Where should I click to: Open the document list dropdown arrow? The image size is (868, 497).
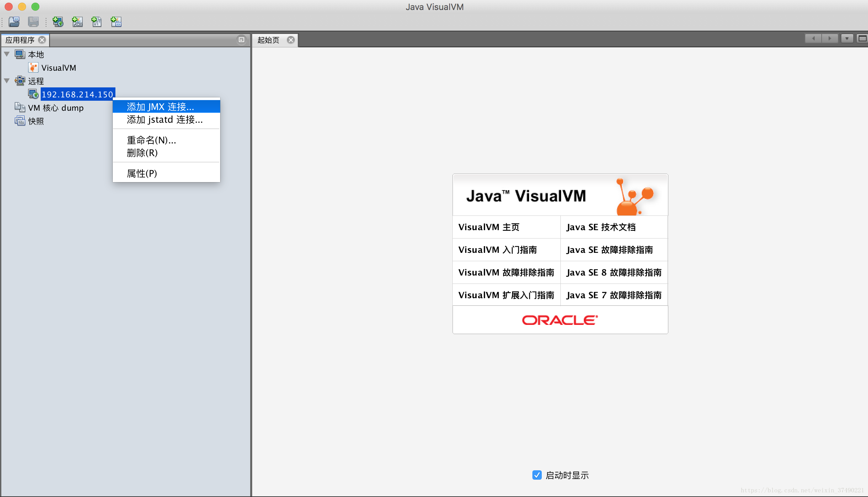pos(847,39)
